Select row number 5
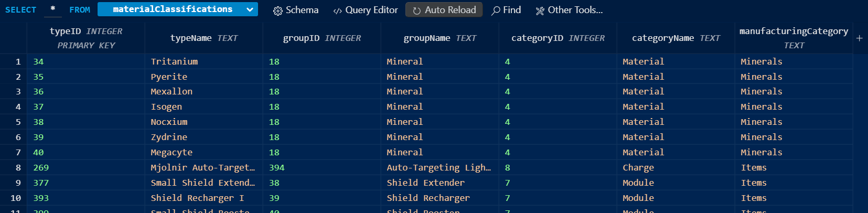Viewport: 868px width, 213px height. click(18, 122)
